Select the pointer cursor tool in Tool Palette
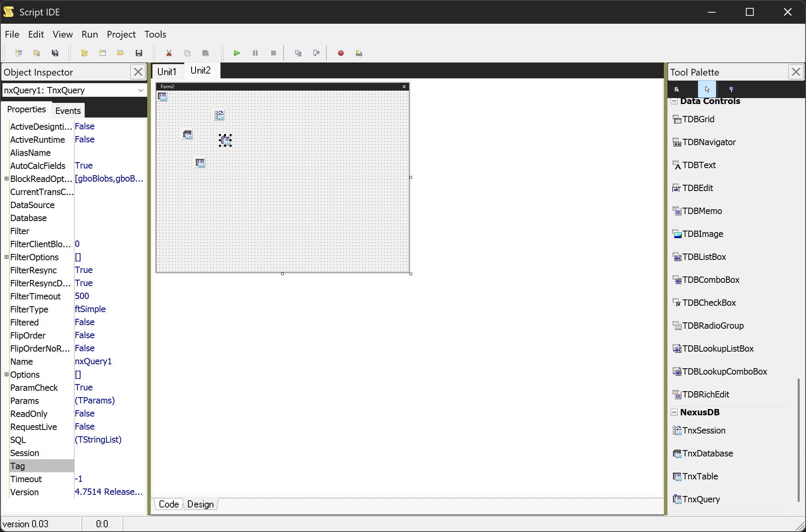The height and width of the screenshot is (532, 806). pyautogui.click(x=707, y=89)
